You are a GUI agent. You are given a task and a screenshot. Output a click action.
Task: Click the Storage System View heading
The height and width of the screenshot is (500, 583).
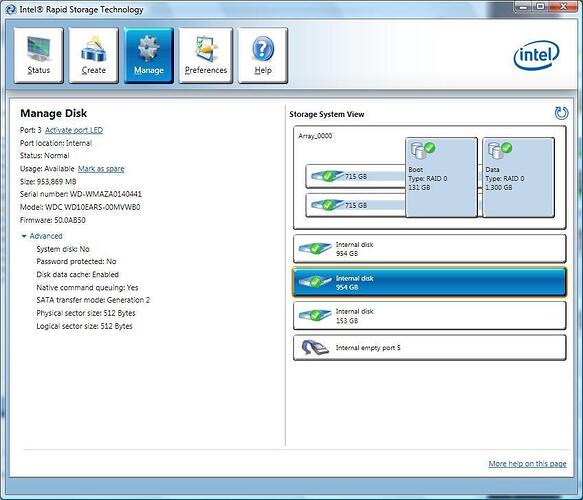[x=327, y=114]
